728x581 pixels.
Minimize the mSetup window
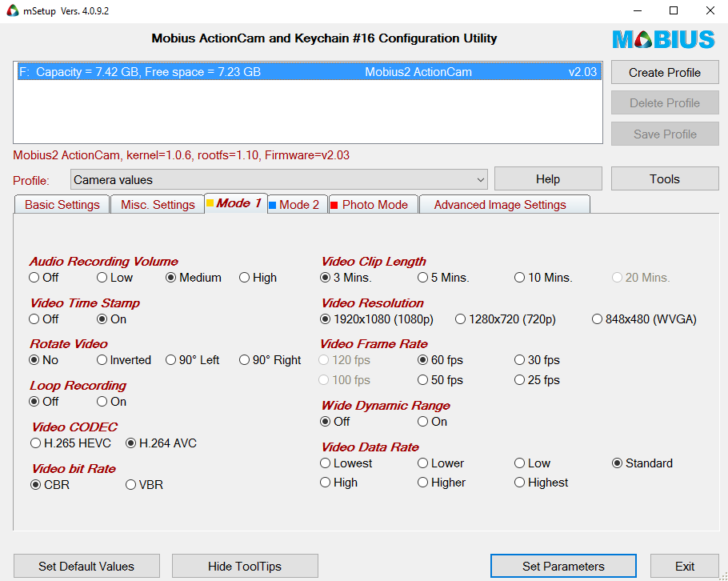pyautogui.click(x=638, y=10)
